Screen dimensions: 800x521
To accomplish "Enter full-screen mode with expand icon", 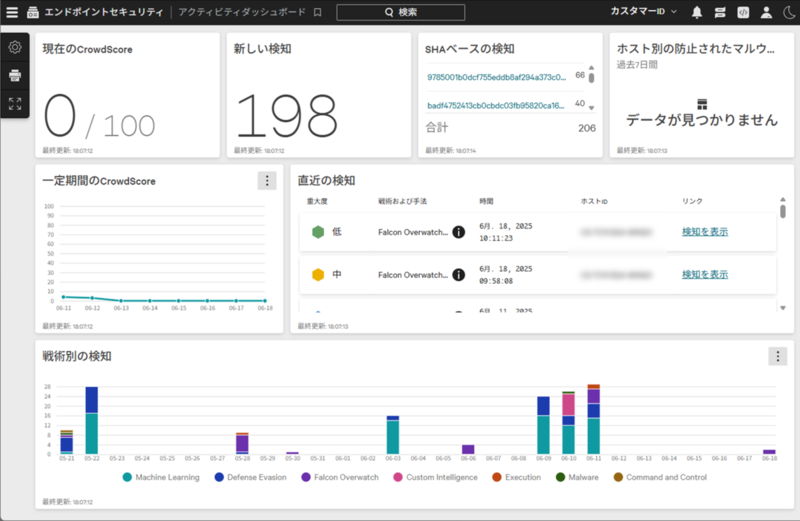I will pyautogui.click(x=15, y=104).
